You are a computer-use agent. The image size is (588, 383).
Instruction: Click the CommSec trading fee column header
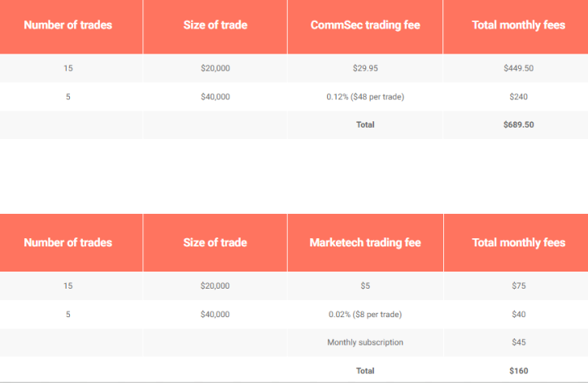pos(365,25)
